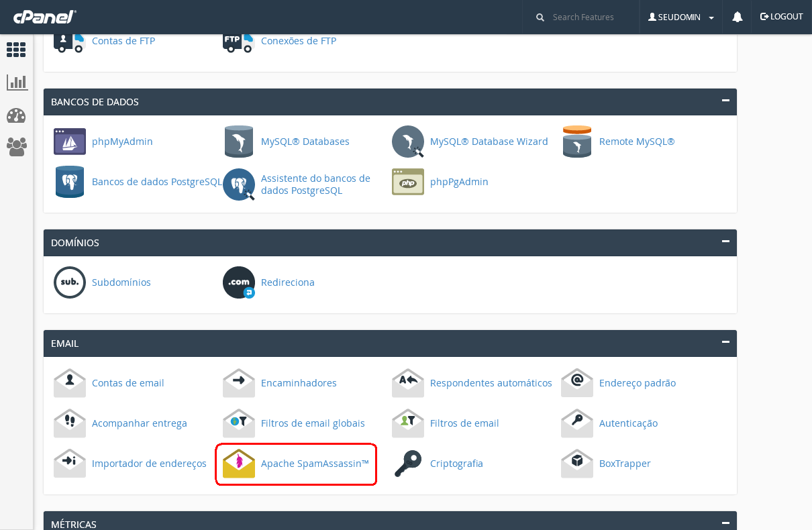
Task: Click the MySQL Databases dolphin icon
Action: 239,142
